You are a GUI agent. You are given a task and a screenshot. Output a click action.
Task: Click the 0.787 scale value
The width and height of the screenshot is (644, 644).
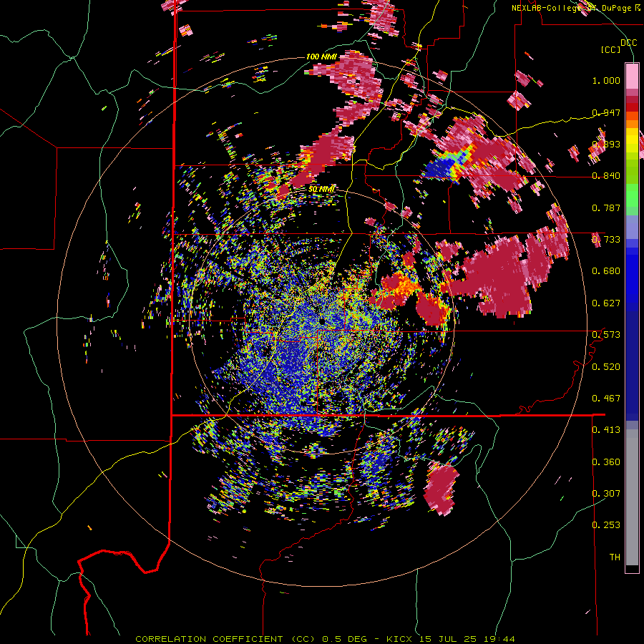(606, 208)
